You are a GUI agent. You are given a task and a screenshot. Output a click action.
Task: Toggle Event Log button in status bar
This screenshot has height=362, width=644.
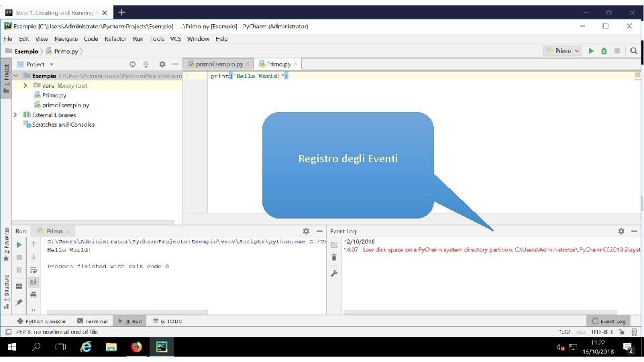click(608, 321)
